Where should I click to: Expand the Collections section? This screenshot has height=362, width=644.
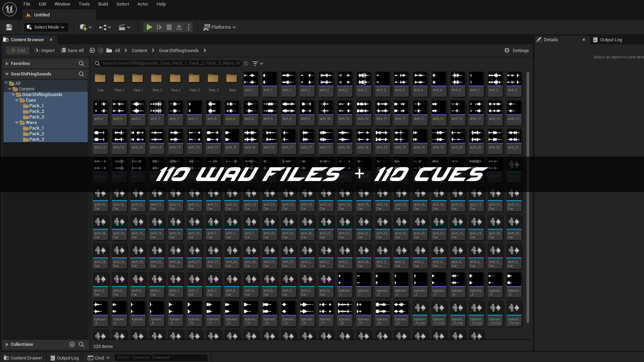click(7, 344)
